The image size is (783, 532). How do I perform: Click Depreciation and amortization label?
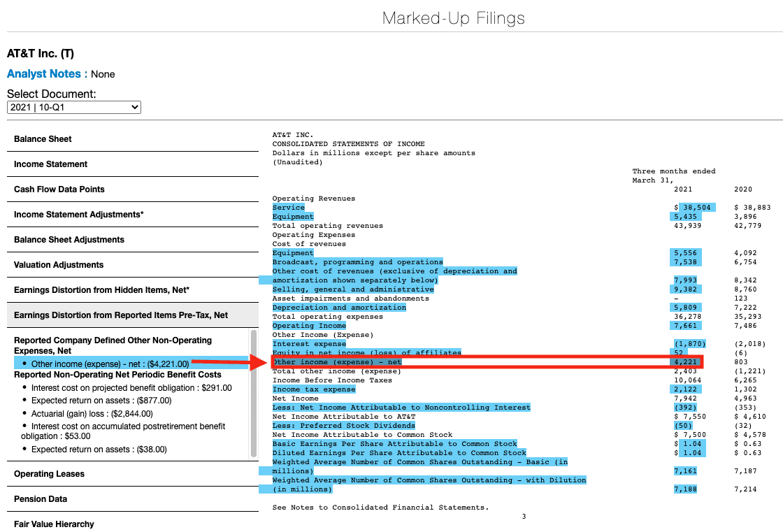(339, 307)
